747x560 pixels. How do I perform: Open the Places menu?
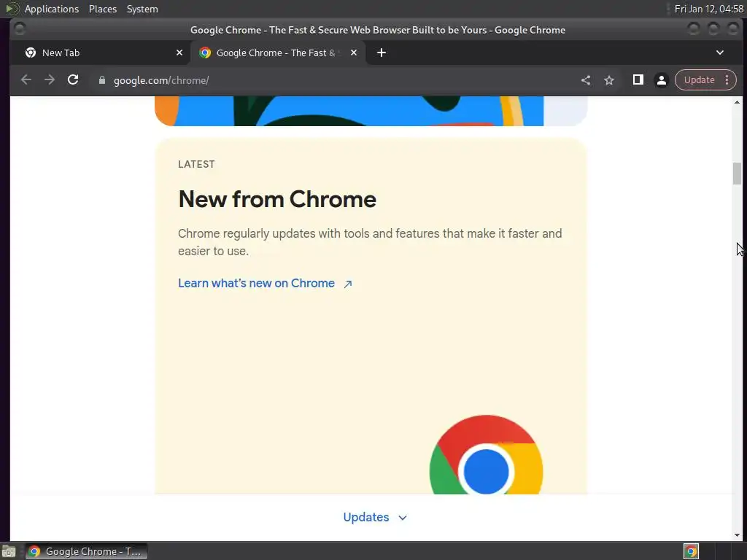103,9
